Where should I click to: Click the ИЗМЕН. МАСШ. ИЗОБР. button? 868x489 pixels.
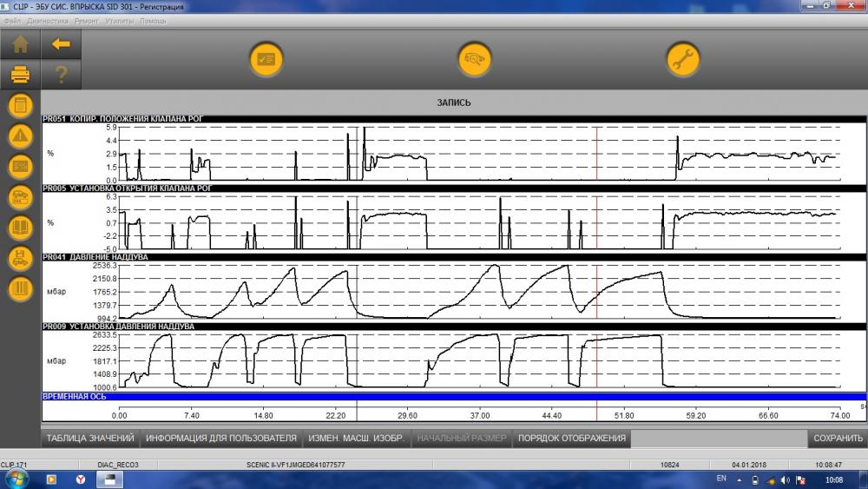coord(356,438)
